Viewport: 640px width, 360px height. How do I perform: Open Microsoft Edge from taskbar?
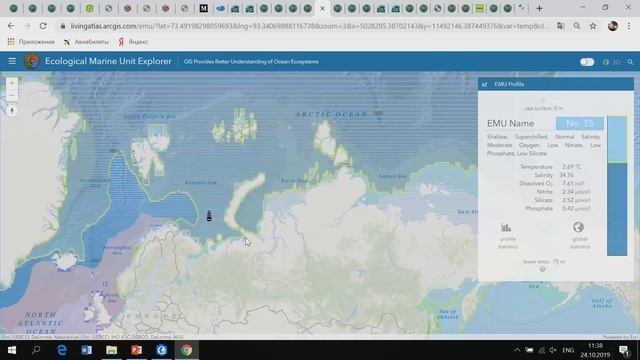coord(62,350)
